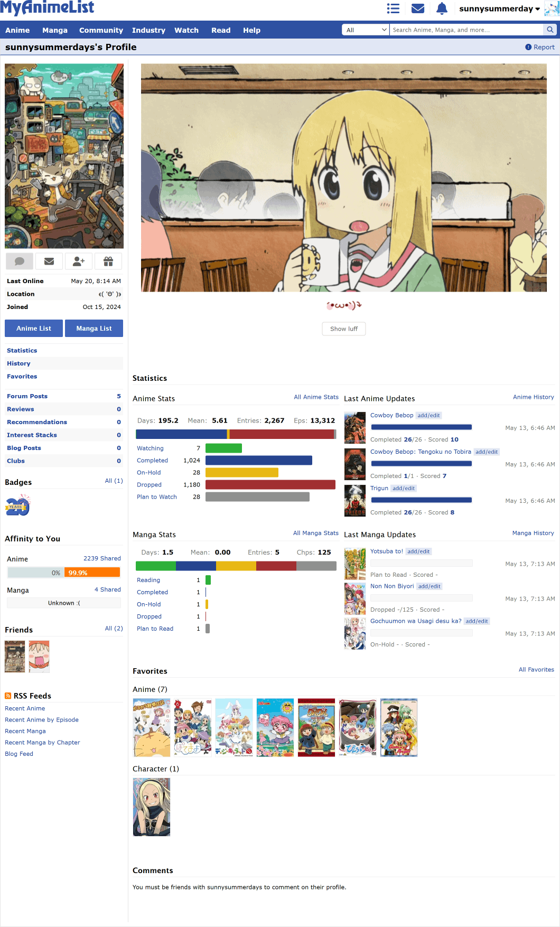Open the Cowboy Bebop thumbnail
This screenshot has height=927, width=560.
click(355, 427)
